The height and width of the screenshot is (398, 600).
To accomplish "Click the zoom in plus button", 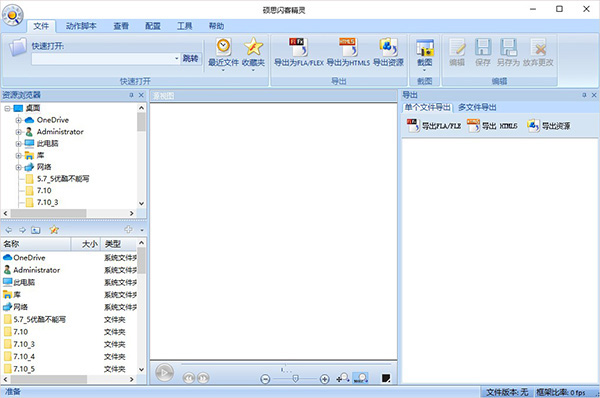I will click(324, 379).
